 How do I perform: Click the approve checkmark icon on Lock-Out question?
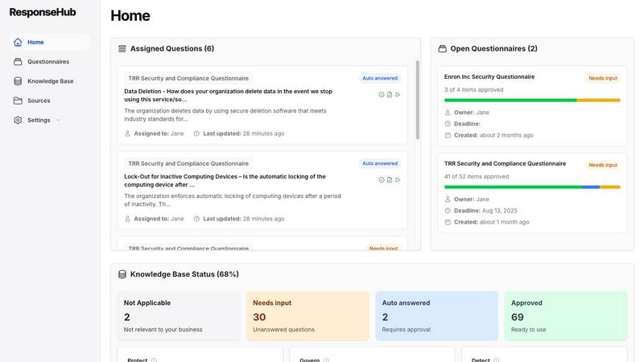[x=382, y=180]
